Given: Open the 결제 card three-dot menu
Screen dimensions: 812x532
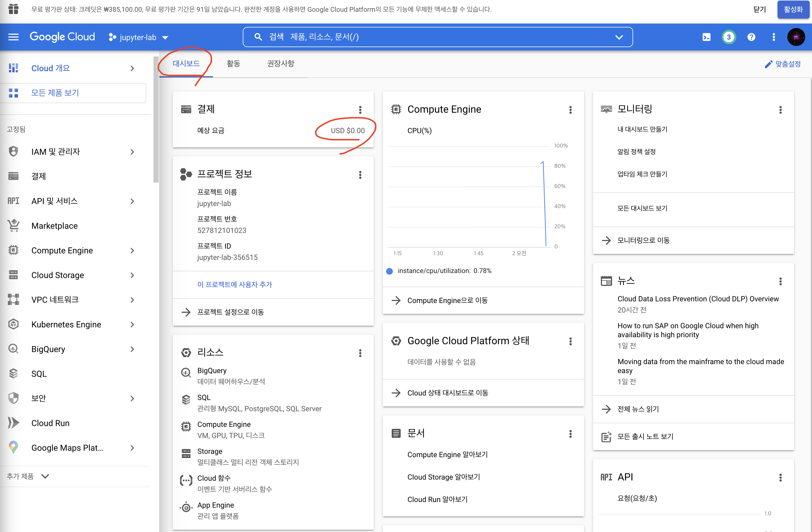Looking at the screenshot, I should click(x=360, y=110).
